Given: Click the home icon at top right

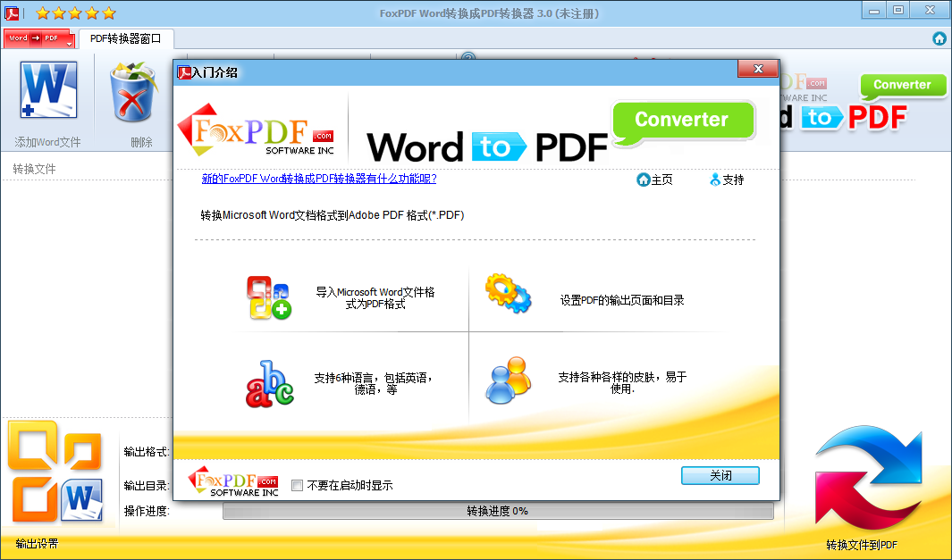Looking at the screenshot, I should (939, 38).
